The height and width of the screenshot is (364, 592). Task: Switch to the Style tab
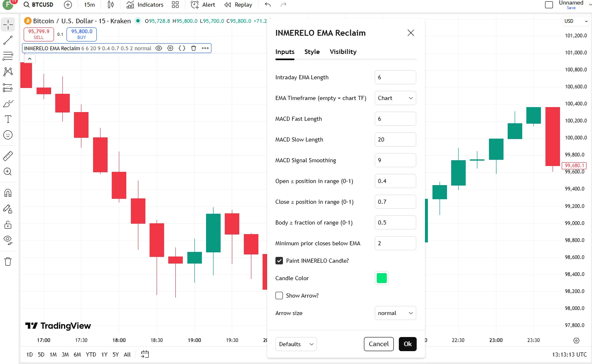point(312,52)
